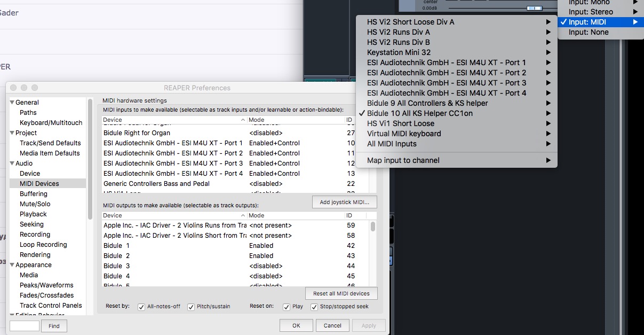Click Reset all MIDI devices button
Viewport: 644px width, 335px height.
[x=341, y=293]
